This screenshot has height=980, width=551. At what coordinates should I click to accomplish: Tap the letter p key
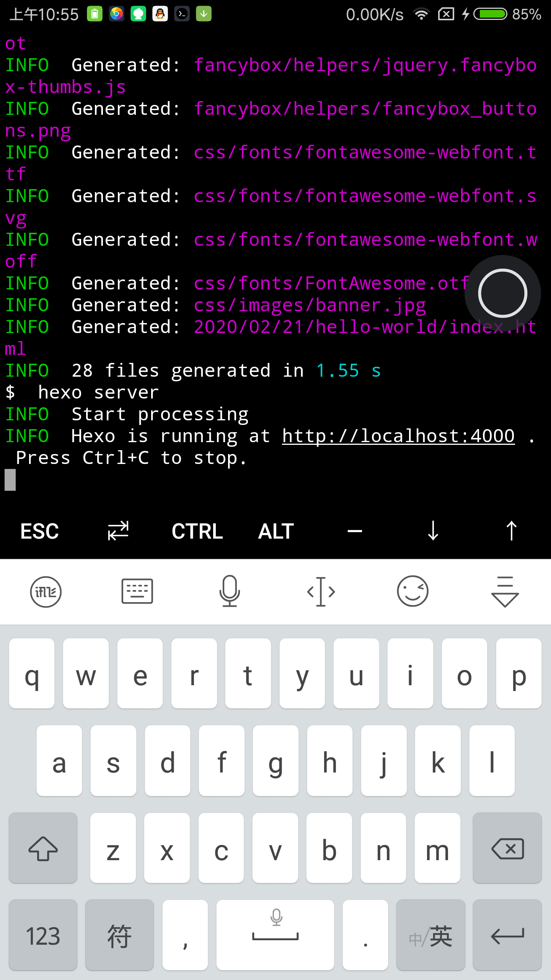(x=519, y=673)
